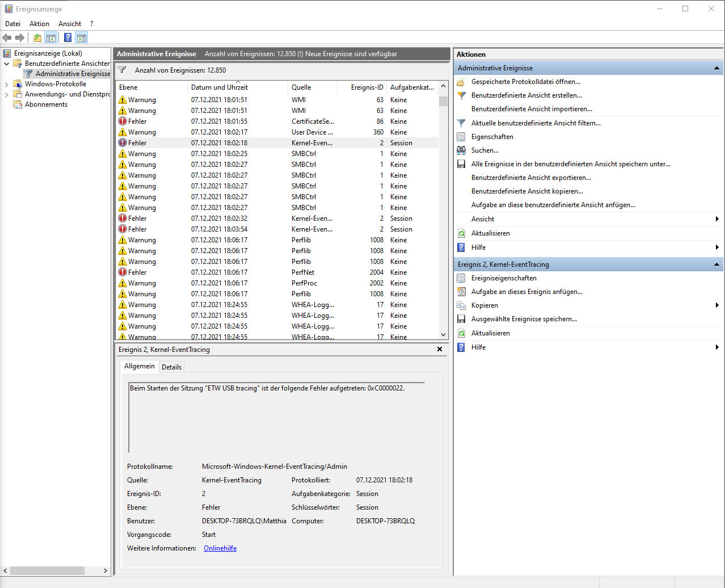Click the Ereigniseigenschaften icon
This screenshot has width=725, height=588.
[x=461, y=278]
